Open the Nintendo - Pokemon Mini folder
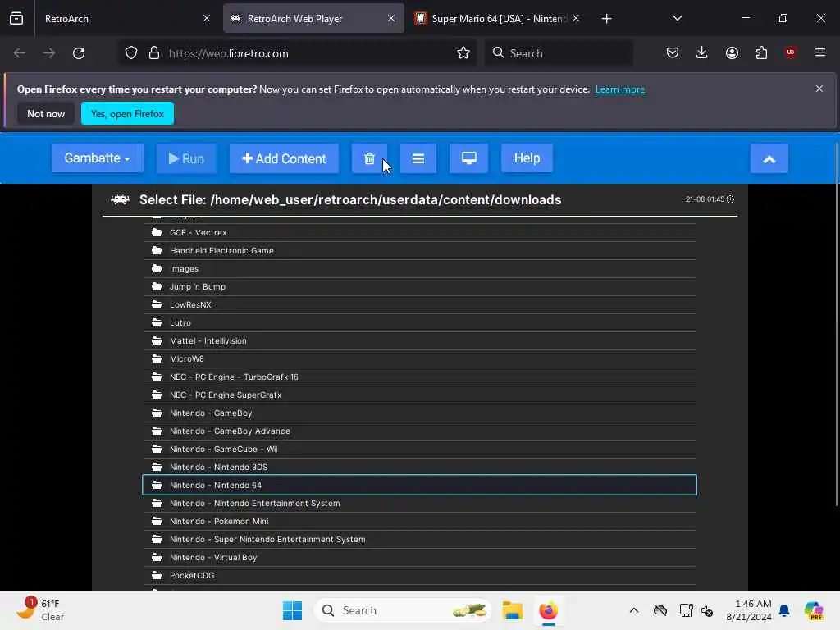The height and width of the screenshot is (630, 840). point(419,521)
